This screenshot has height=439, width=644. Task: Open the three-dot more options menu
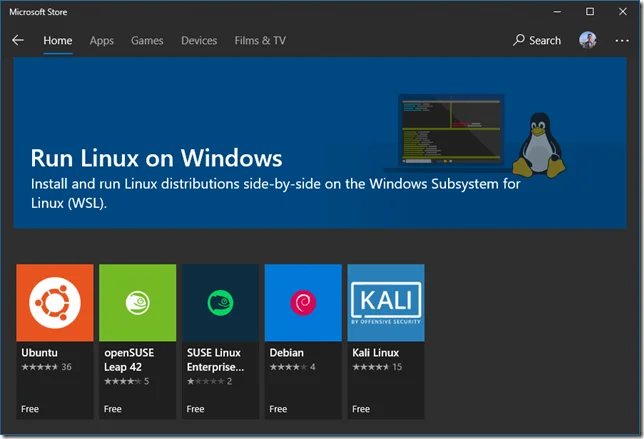pos(622,41)
